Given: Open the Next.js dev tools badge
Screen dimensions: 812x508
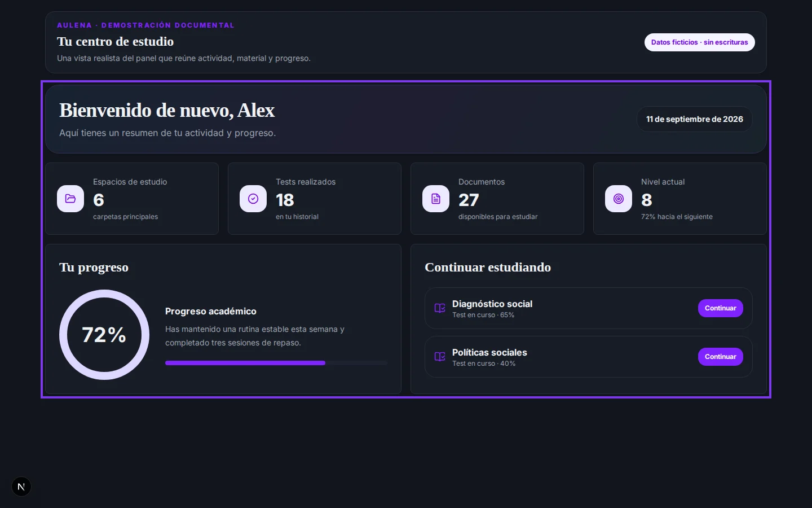Looking at the screenshot, I should pyautogui.click(x=21, y=487).
